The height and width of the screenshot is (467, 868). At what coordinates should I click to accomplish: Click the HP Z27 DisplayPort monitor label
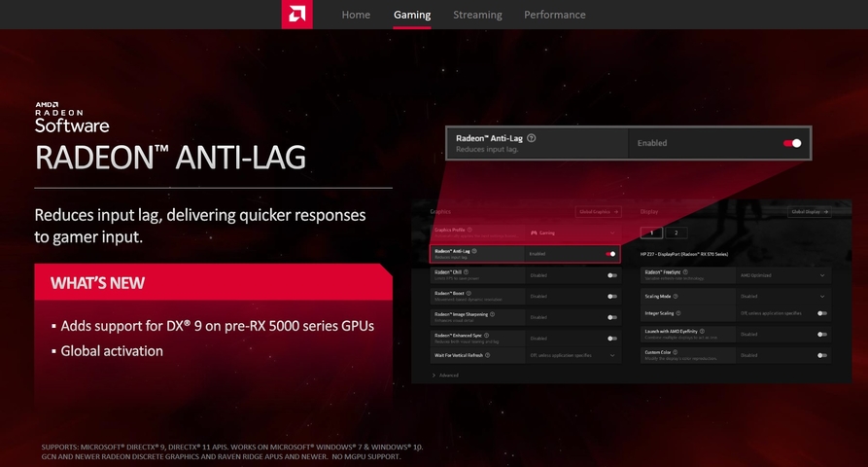pyautogui.click(x=684, y=254)
